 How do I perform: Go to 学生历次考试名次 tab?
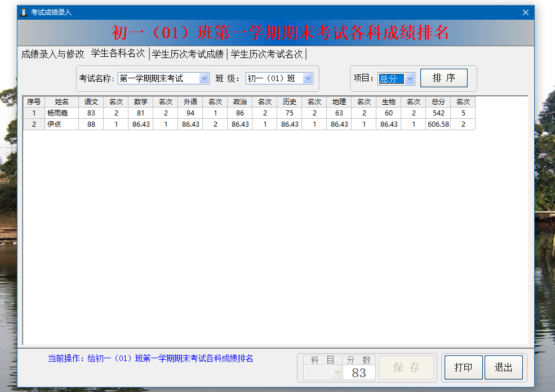pyautogui.click(x=267, y=54)
